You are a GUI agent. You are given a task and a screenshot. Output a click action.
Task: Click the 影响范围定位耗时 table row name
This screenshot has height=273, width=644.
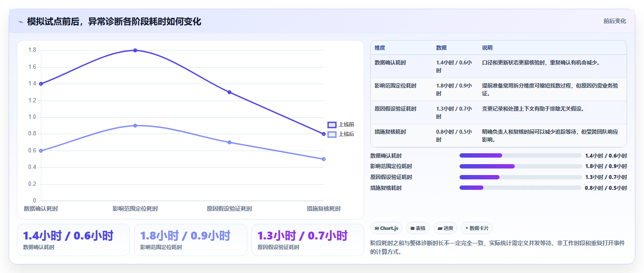396,86
